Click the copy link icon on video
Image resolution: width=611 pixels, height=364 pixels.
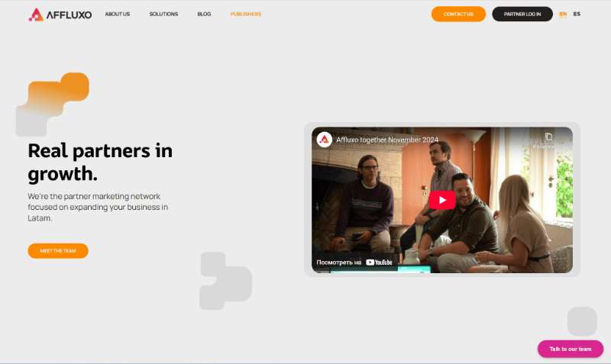[x=548, y=137]
